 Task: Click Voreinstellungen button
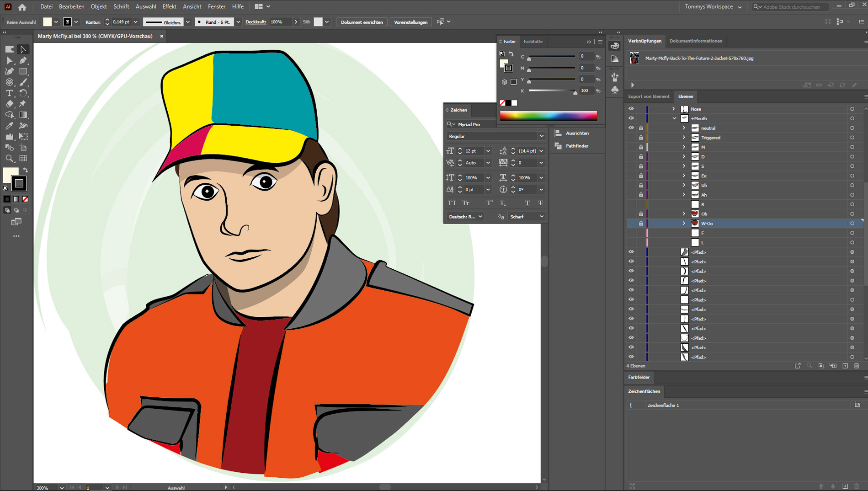410,22
